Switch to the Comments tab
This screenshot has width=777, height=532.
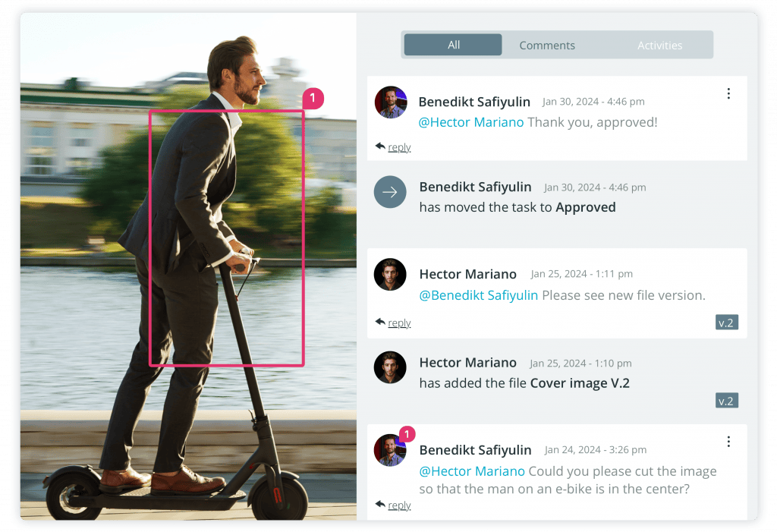[x=547, y=45]
